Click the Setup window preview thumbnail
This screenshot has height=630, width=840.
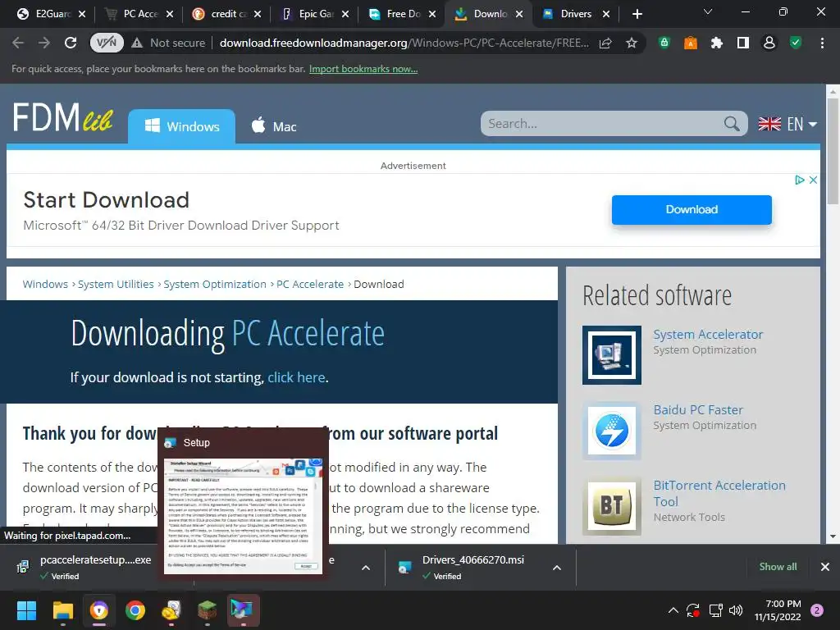coord(243,515)
